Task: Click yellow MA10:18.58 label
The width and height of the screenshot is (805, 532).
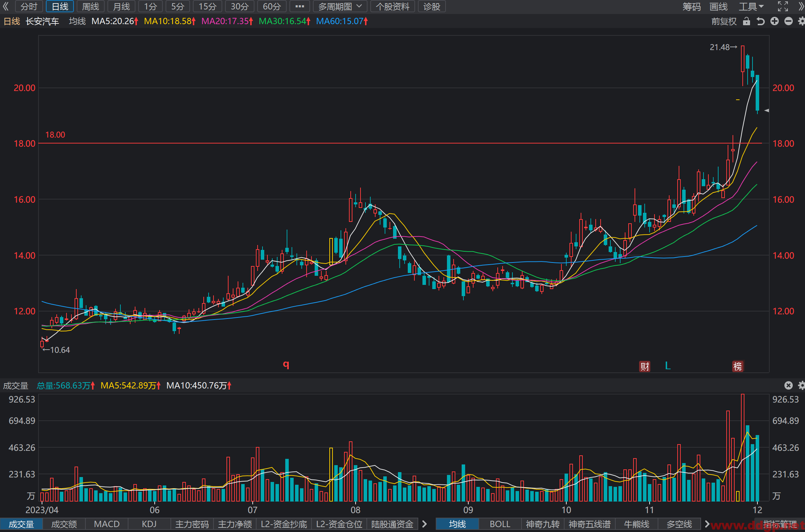Action: (x=169, y=21)
